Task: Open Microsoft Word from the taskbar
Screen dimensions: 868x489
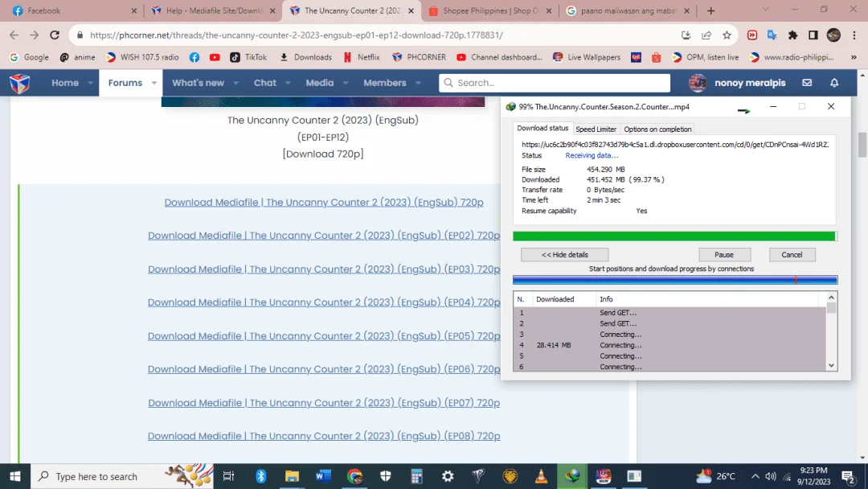Action: pos(323,476)
